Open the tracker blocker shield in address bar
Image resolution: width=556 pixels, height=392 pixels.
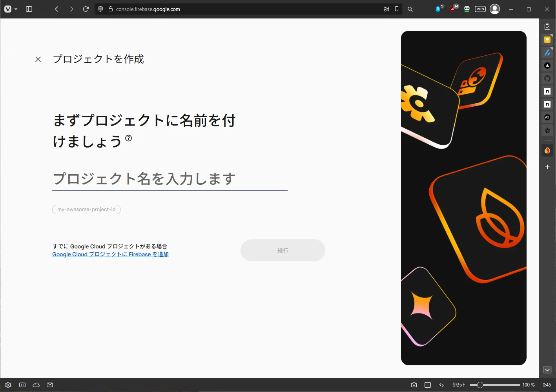pos(100,9)
